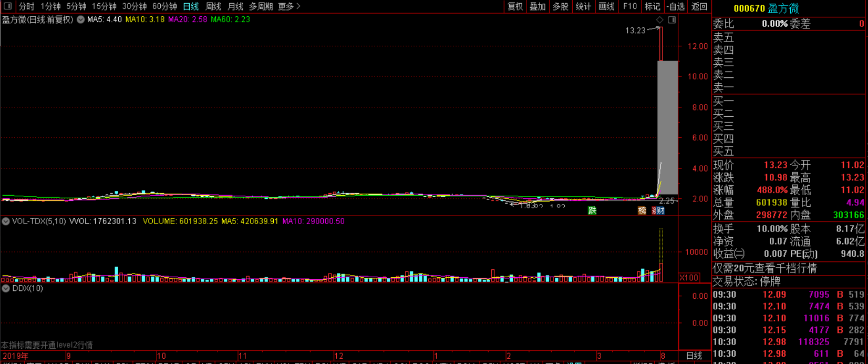The width and height of the screenshot is (868, 364).
Task: Click the 换手 10.00% value
Action: (x=772, y=229)
